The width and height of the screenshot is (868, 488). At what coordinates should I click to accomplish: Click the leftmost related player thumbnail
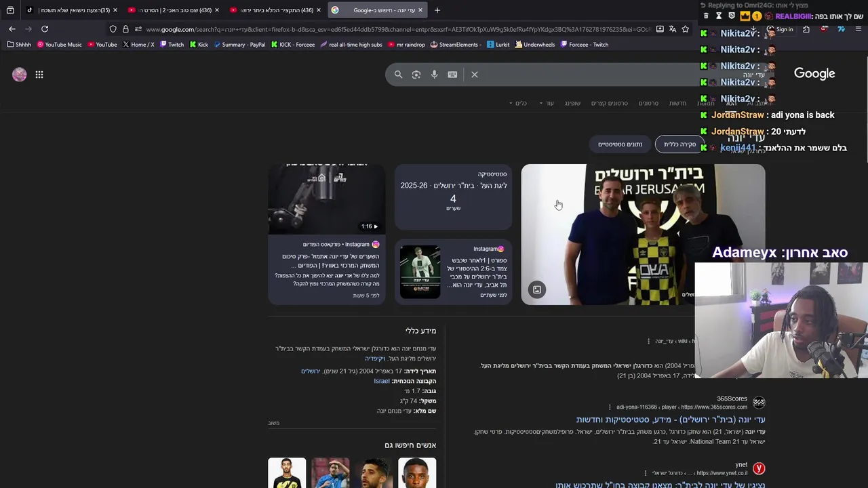pyautogui.click(x=287, y=473)
